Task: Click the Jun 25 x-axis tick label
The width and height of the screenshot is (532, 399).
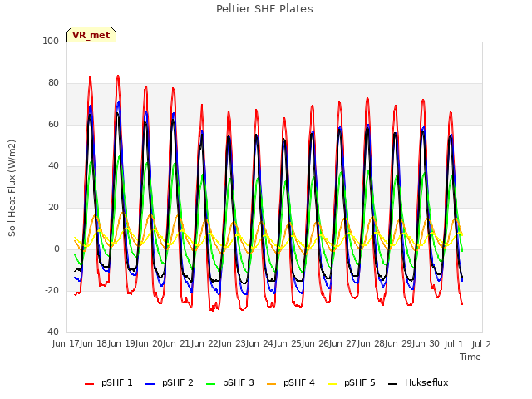Action: (x=289, y=343)
